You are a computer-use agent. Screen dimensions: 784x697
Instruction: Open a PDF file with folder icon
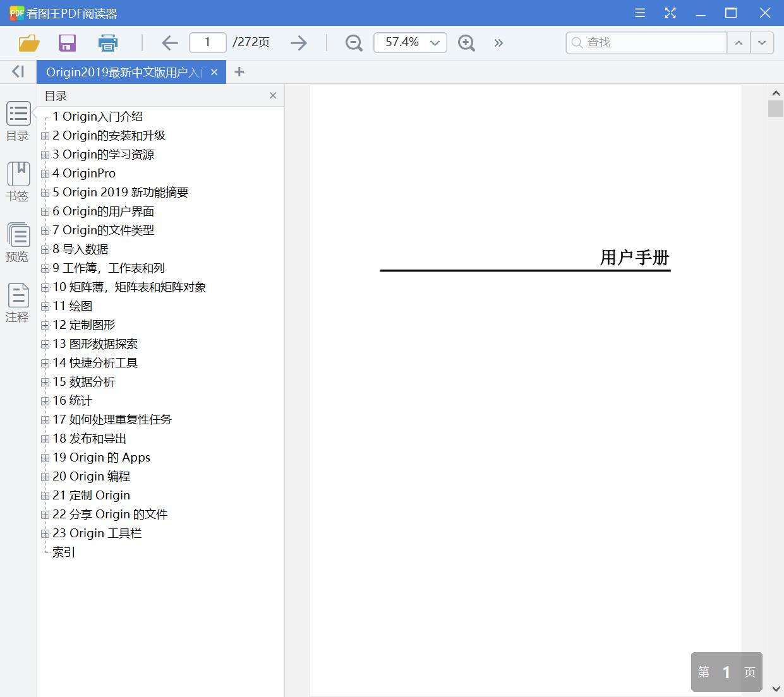coord(29,43)
